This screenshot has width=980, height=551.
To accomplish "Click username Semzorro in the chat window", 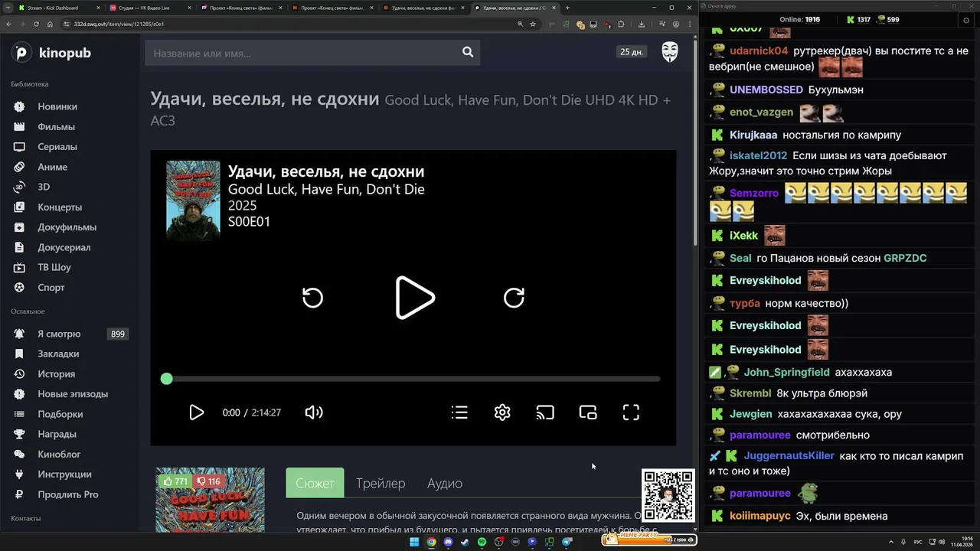I will click(754, 194).
